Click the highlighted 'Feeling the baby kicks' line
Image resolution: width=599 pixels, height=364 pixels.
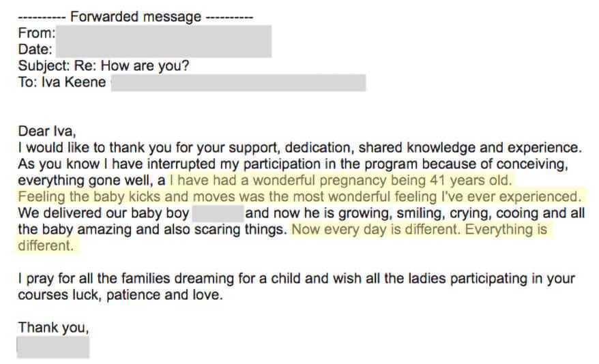(300, 197)
